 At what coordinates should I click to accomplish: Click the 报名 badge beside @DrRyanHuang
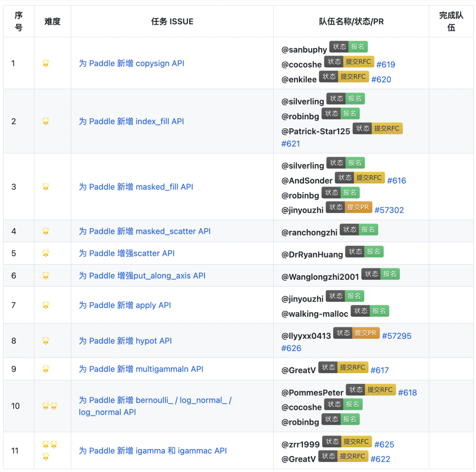pos(364,252)
